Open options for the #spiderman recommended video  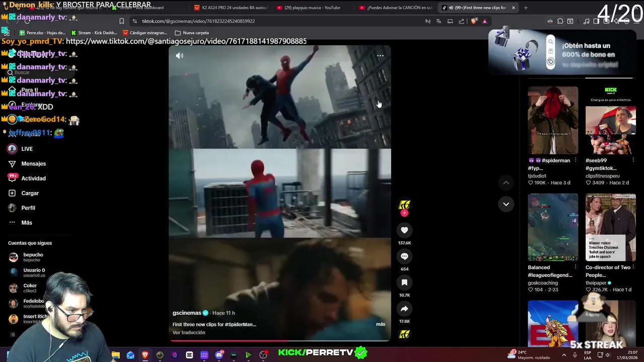point(575,160)
